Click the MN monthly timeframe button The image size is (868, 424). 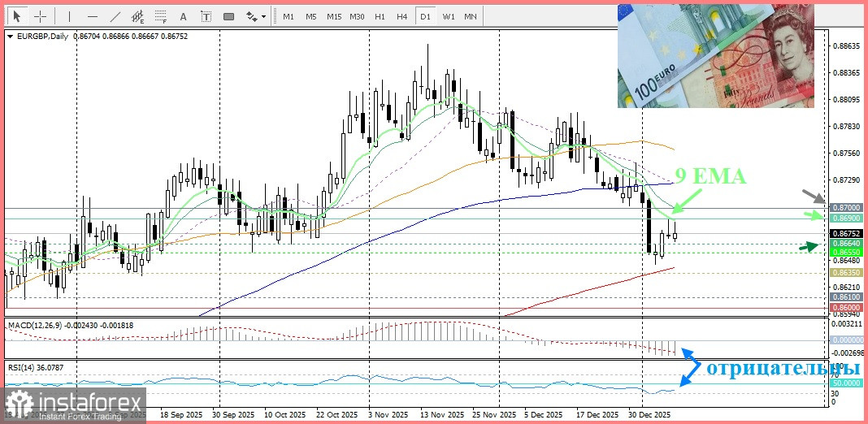(470, 16)
